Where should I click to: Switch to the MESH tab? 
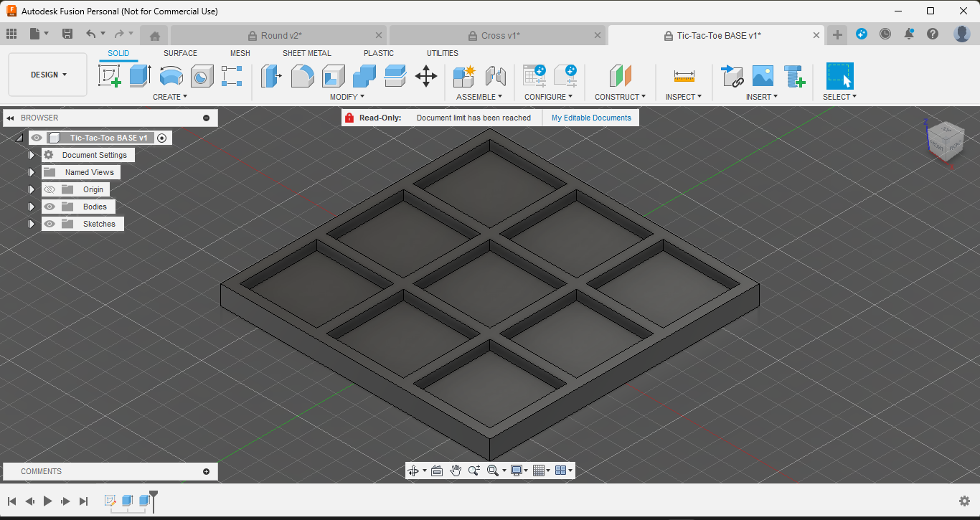(x=240, y=53)
